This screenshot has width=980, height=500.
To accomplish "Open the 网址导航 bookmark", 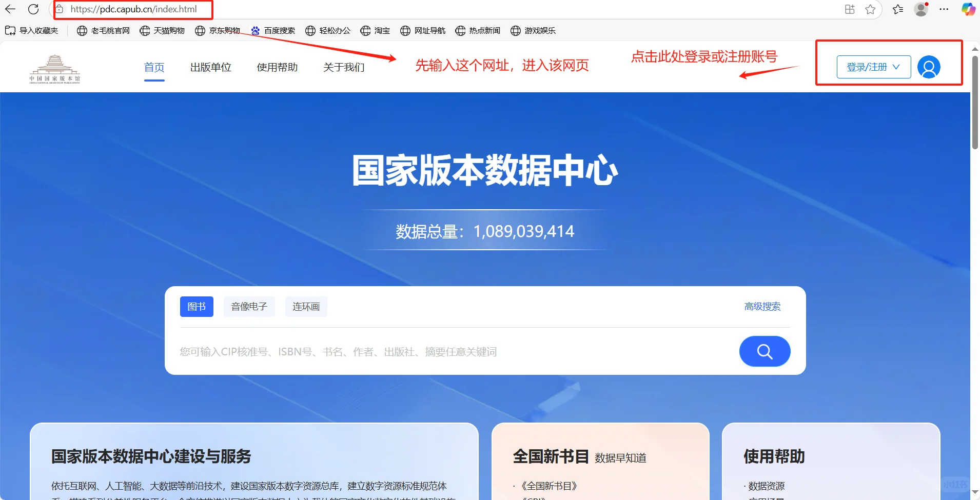I will click(423, 31).
